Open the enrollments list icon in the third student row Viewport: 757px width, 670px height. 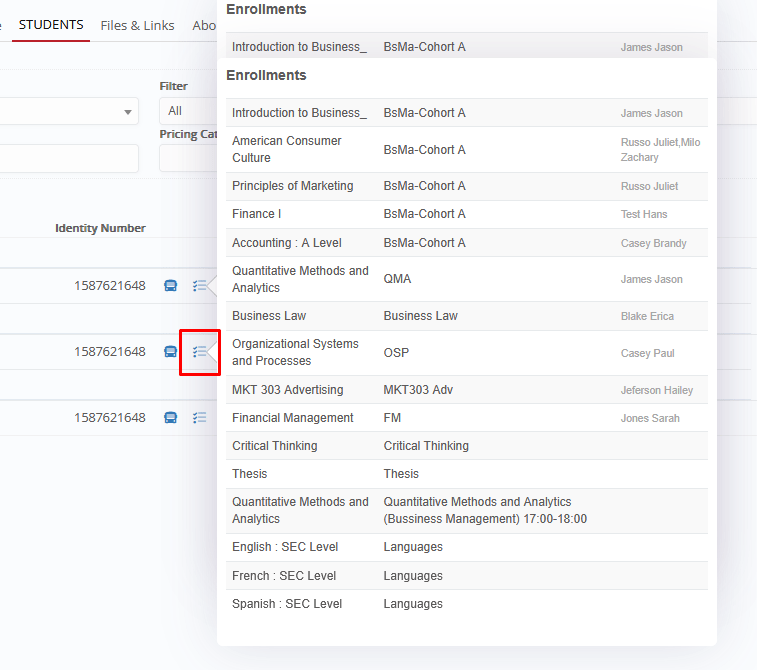coord(200,418)
